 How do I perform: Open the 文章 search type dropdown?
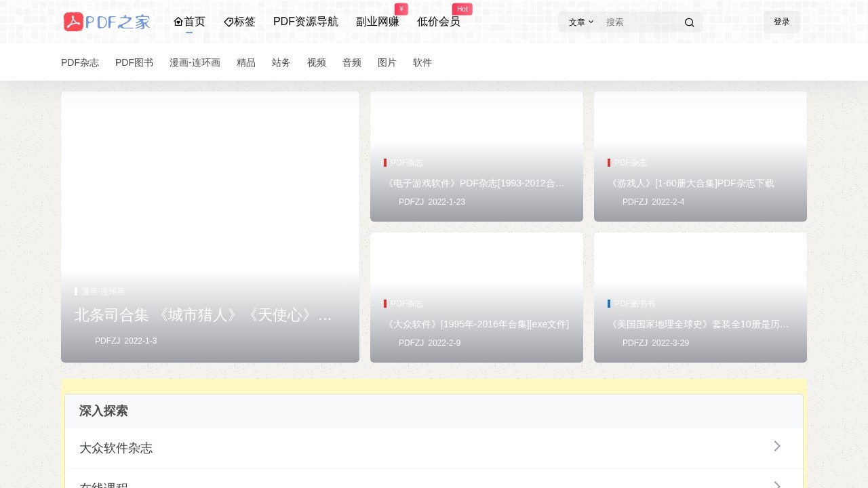point(579,22)
